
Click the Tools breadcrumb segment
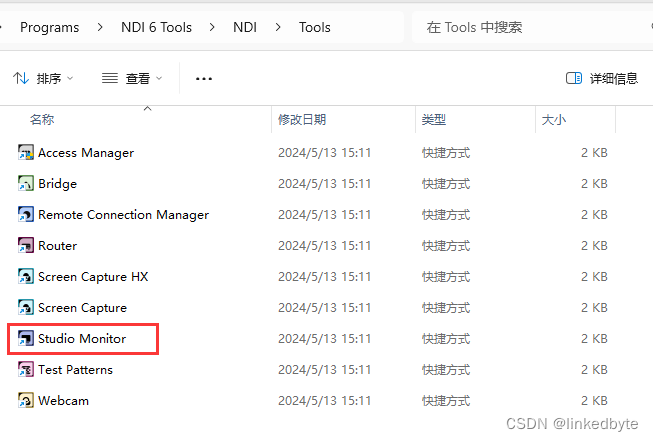tap(315, 27)
